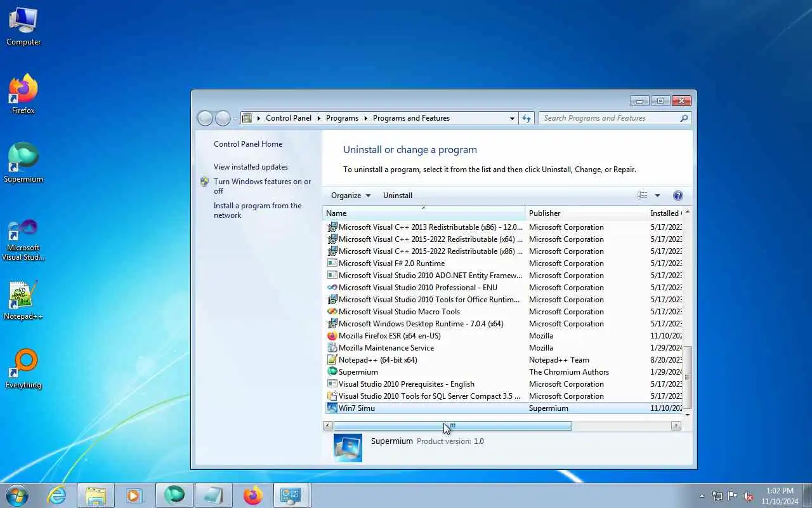Viewport: 812px width, 508px height.
Task: Open Firefox from the taskbar
Action: tap(252, 495)
